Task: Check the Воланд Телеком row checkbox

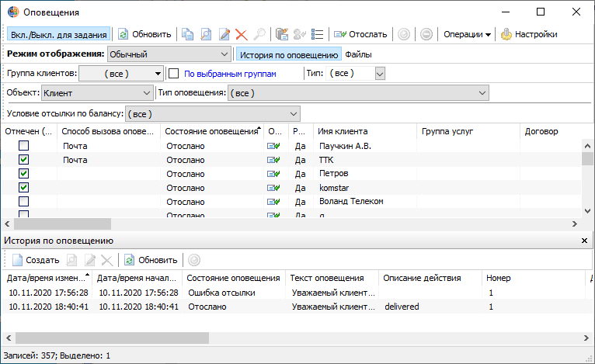Action: pyautogui.click(x=23, y=201)
